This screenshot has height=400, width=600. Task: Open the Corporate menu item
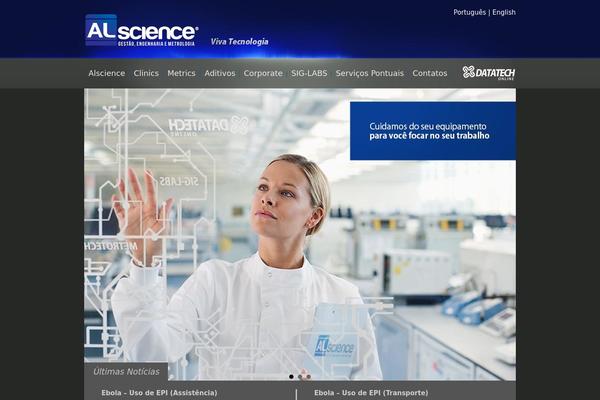pyautogui.click(x=263, y=73)
